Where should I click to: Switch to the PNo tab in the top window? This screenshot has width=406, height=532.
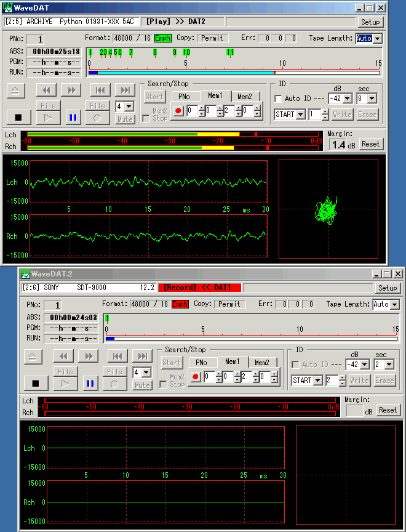coord(184,97)
